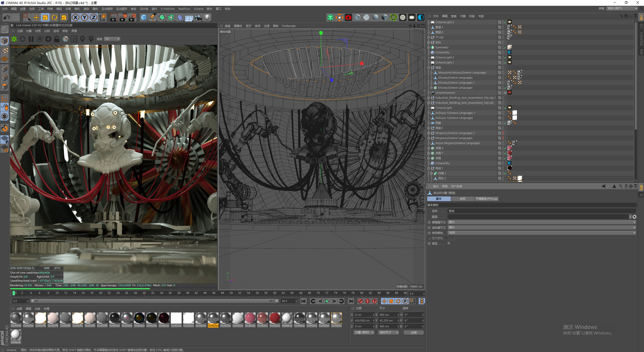Click the record keyframe button

pos(360,301)
